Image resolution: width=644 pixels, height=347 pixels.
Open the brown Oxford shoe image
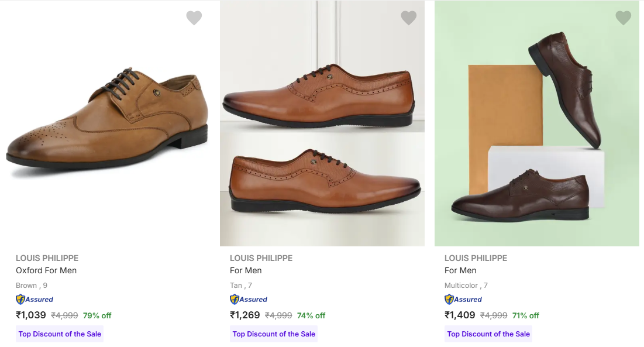coord(107,123)
